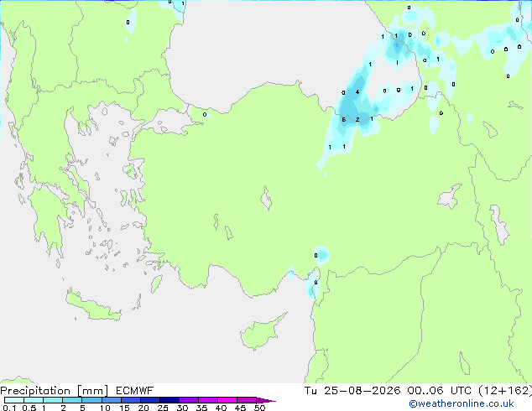This screenshot has width=532, height=411.
Task: Pick the 45–50 mm legend swatch
Action: [247, 400]
